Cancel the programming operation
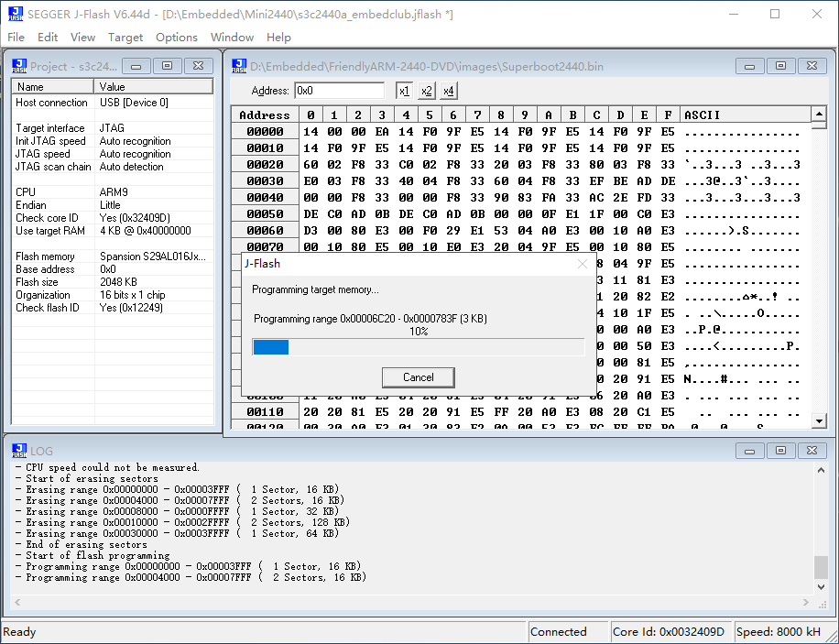 [x=419, y=377]
